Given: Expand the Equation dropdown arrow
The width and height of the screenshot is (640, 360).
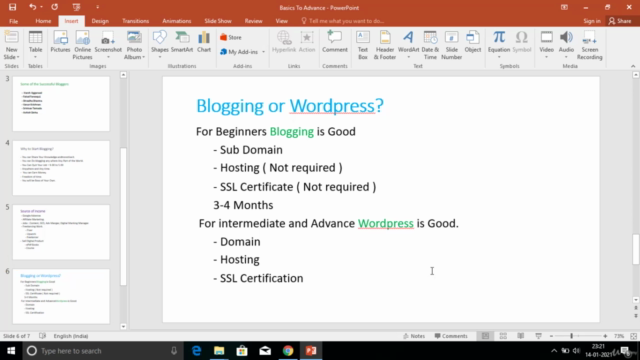Looking at the screenshot, I should 499,57.
